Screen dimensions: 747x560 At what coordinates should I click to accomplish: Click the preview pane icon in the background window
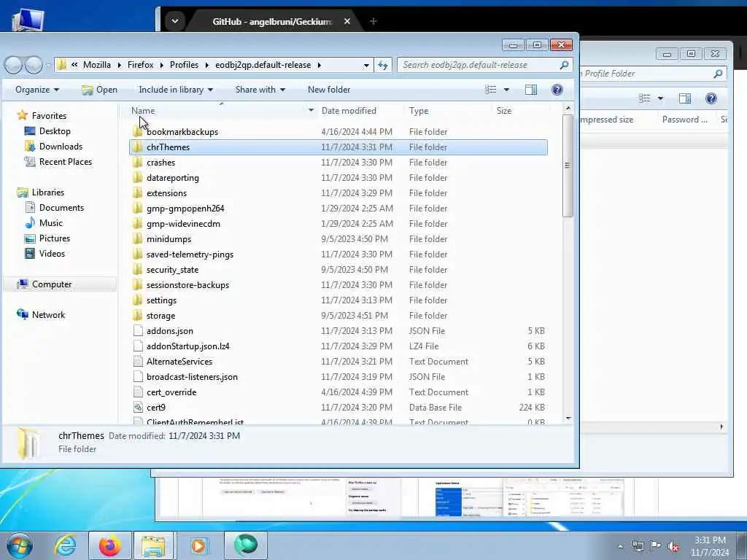[684, 98]
